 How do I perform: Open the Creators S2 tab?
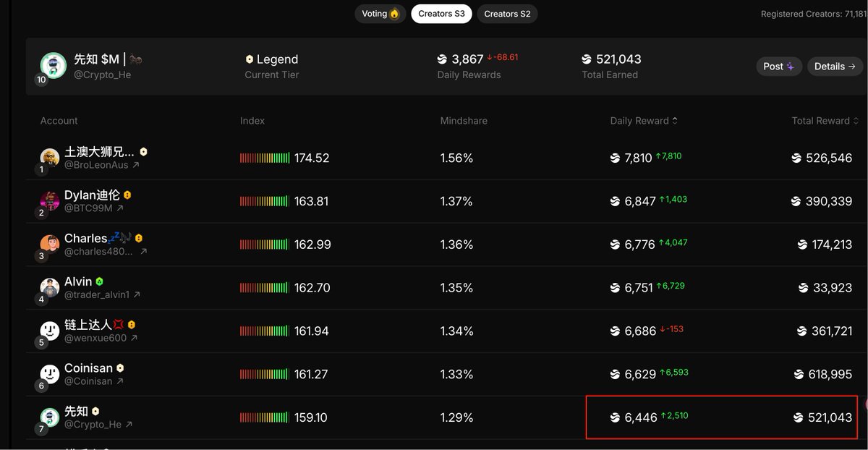(507, 14)
